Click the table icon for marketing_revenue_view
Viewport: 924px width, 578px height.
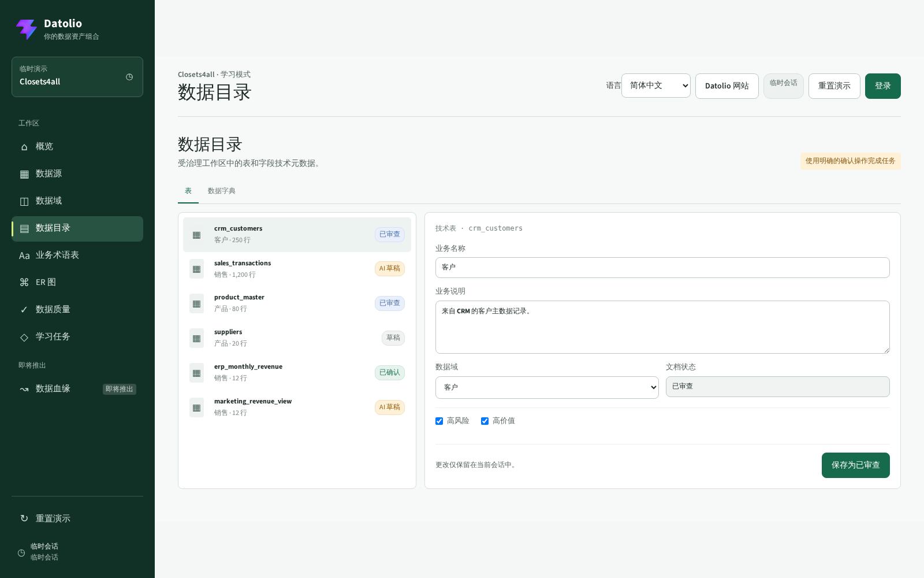coord(196,407)
